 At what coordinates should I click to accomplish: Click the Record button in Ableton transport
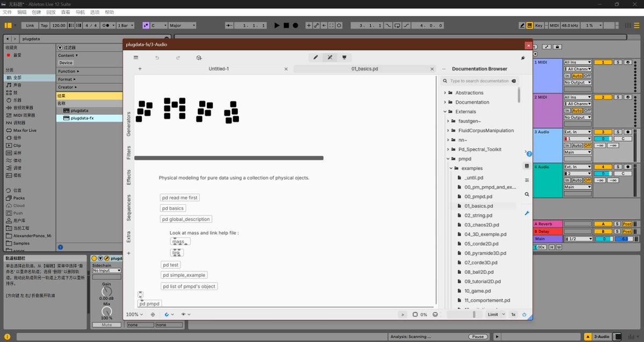coord(295,25)
